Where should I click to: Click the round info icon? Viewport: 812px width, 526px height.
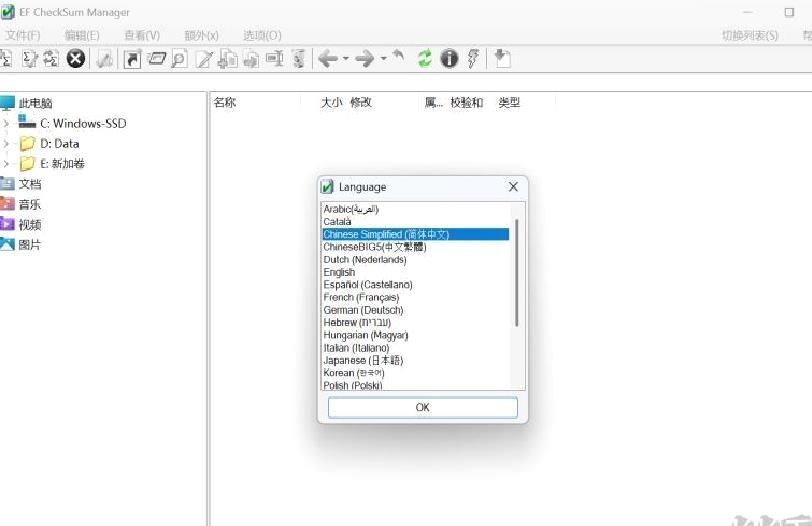449,59
